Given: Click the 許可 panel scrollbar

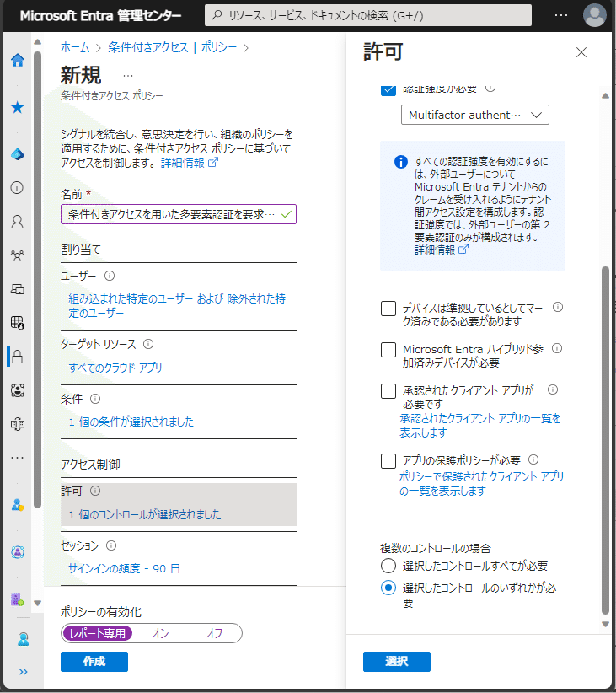Looking at the screenshot, I should pos(605,440).
